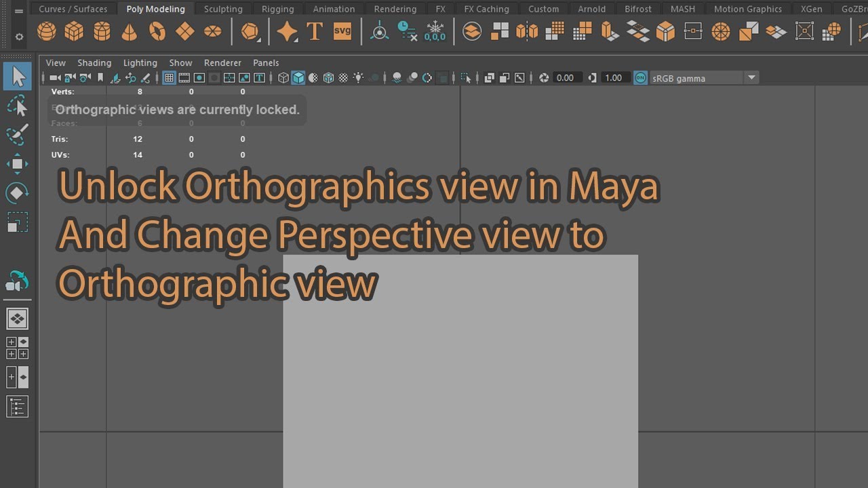Activate the Lasso Select tool
Image resolution: width=868 pixels, height=488 pixels.
pos(18,106)
